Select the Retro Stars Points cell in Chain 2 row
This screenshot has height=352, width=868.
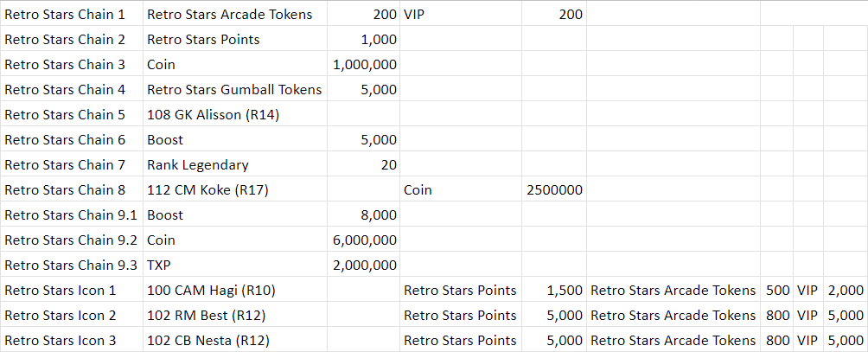234,39
